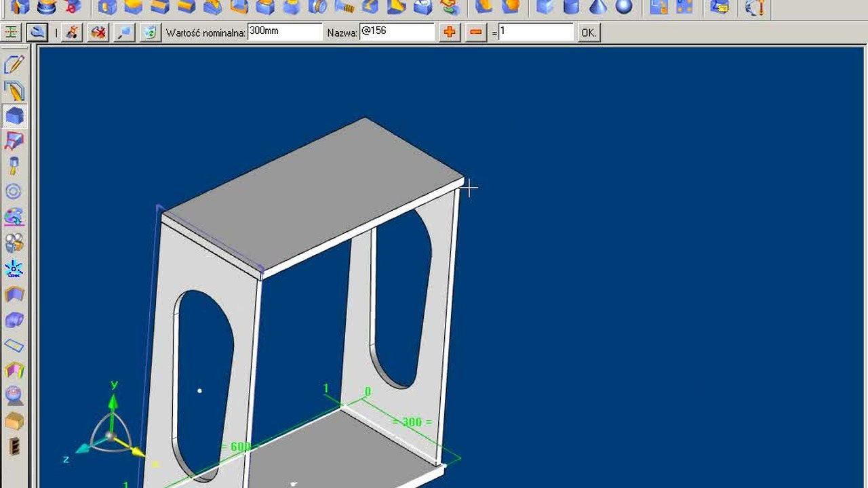Toggle the magnifier mode button in options bar
Image resolution: width=868 pixels, height=488 pixels.
coord(37,32)
